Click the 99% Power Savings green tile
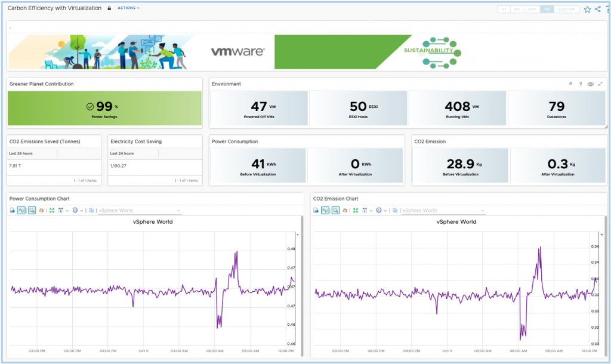 tap(104, 109)
